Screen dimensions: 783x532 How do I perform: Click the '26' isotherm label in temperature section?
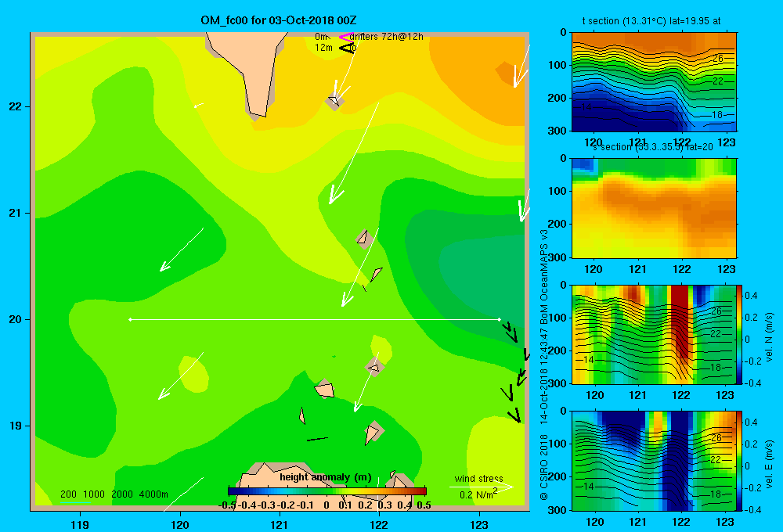(717, 59)
